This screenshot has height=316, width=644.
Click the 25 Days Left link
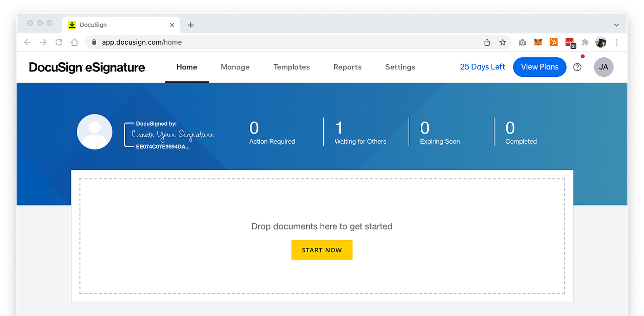click(x=482, y=67)
